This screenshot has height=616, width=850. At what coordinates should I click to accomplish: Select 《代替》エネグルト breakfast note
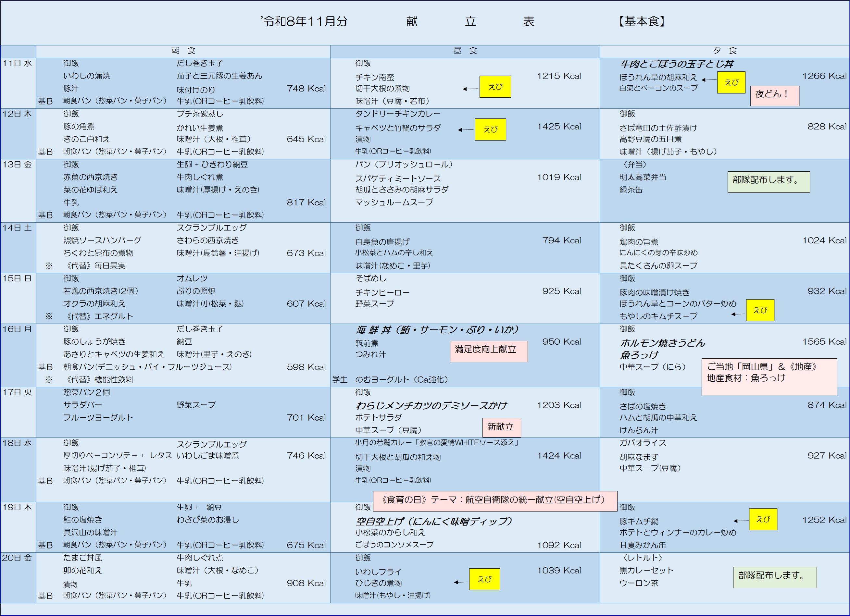click(99, 316)
